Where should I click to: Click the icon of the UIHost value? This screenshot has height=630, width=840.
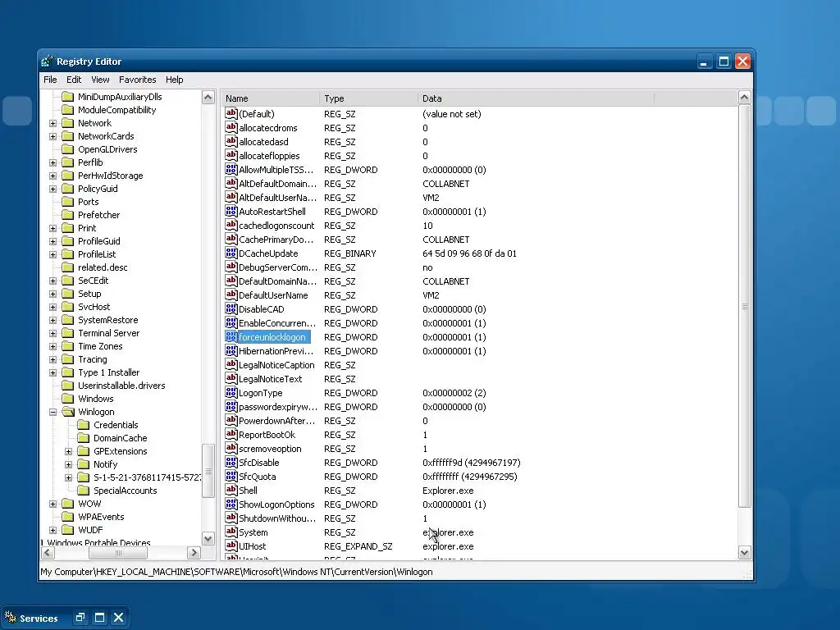(x=231, y=546)
